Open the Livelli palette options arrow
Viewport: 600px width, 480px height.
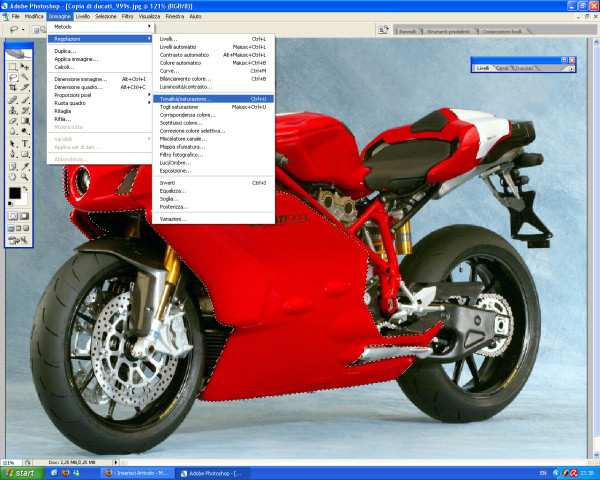tap(571, 68)
